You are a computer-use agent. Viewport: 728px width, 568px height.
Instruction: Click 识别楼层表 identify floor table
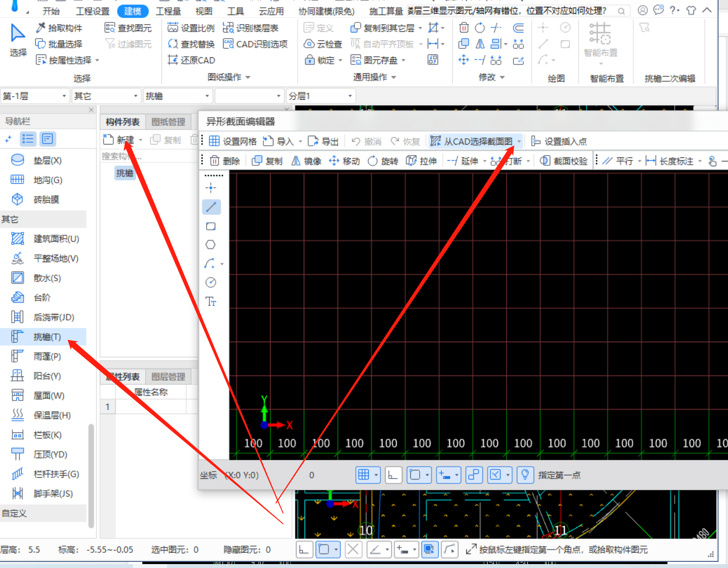[x=251, y=27]
